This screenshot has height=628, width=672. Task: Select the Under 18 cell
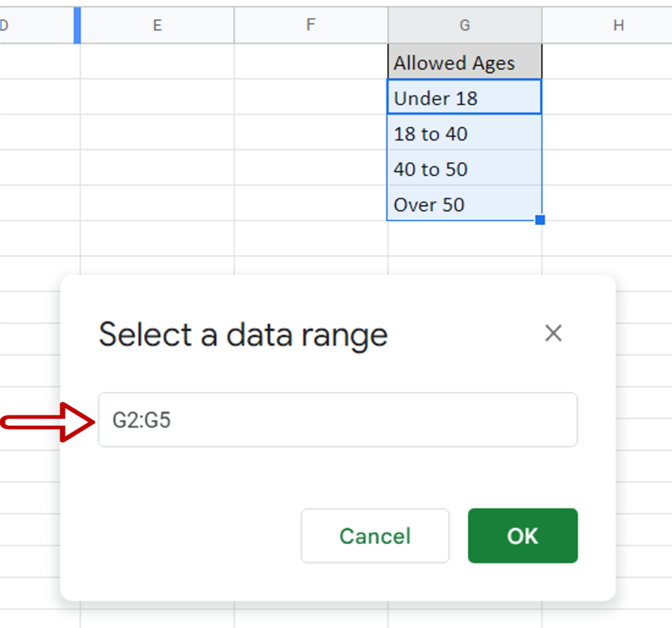465,98
